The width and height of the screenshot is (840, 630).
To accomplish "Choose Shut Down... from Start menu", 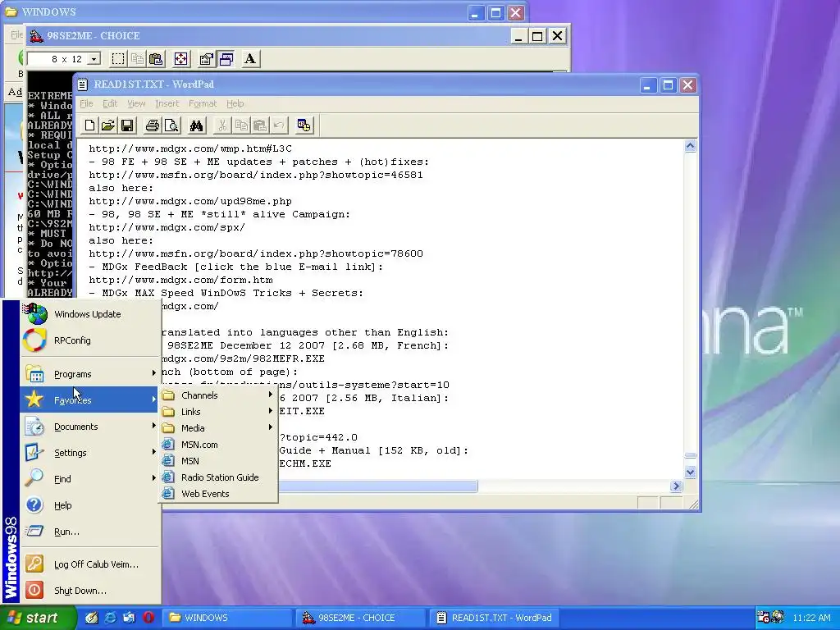I will (90, 591).
